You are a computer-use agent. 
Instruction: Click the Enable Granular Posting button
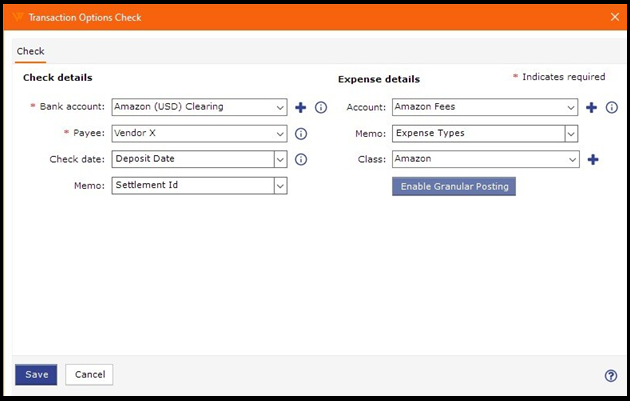tap(453, 186)
